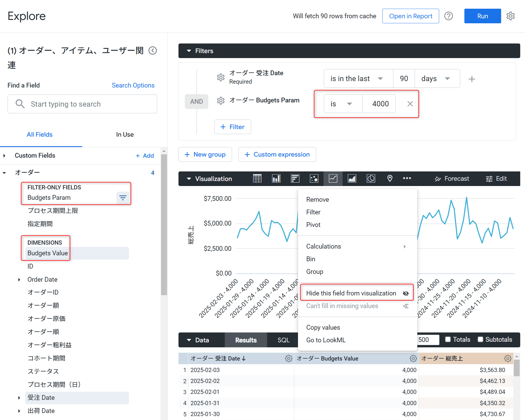The height and width of the screenshot is (420, 525).
Task: Select the area chart visualization icon
Action: [352, 178]
